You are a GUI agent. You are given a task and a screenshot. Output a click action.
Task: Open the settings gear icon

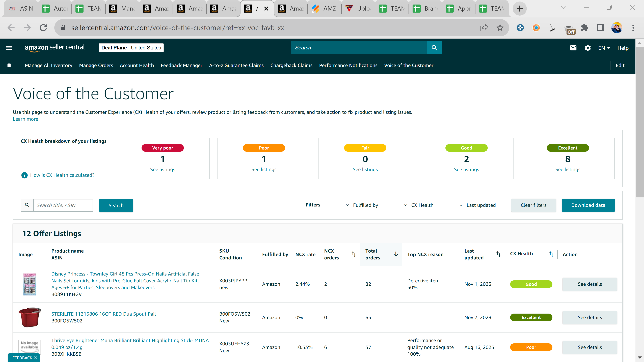pyautogui.click(x=587, y=48)
